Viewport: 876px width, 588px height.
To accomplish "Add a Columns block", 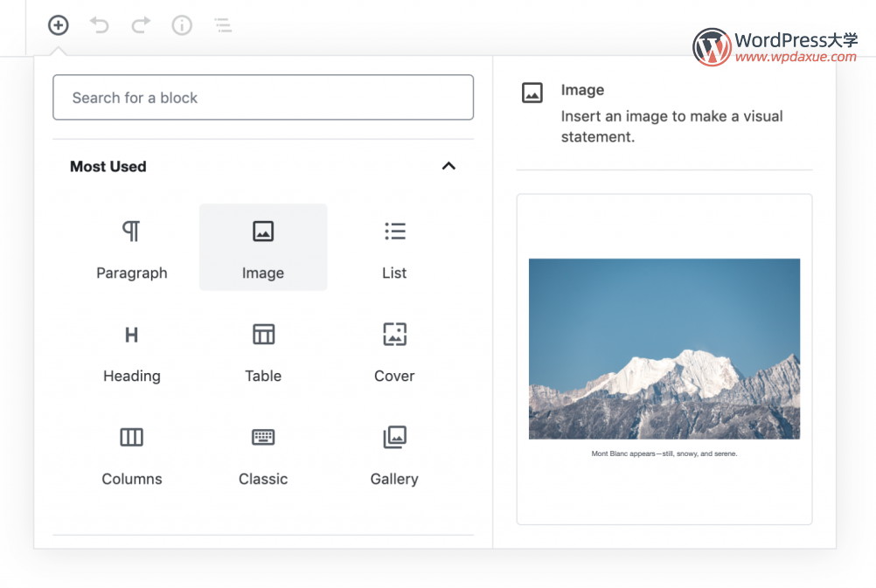I will (131, 454).
